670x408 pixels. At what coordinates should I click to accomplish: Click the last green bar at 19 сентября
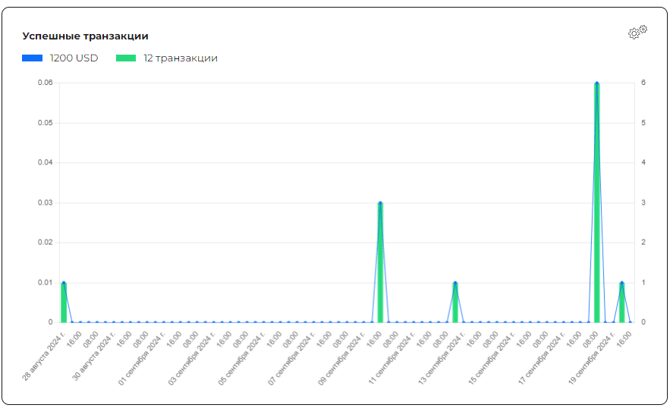[x=622, y=303]
